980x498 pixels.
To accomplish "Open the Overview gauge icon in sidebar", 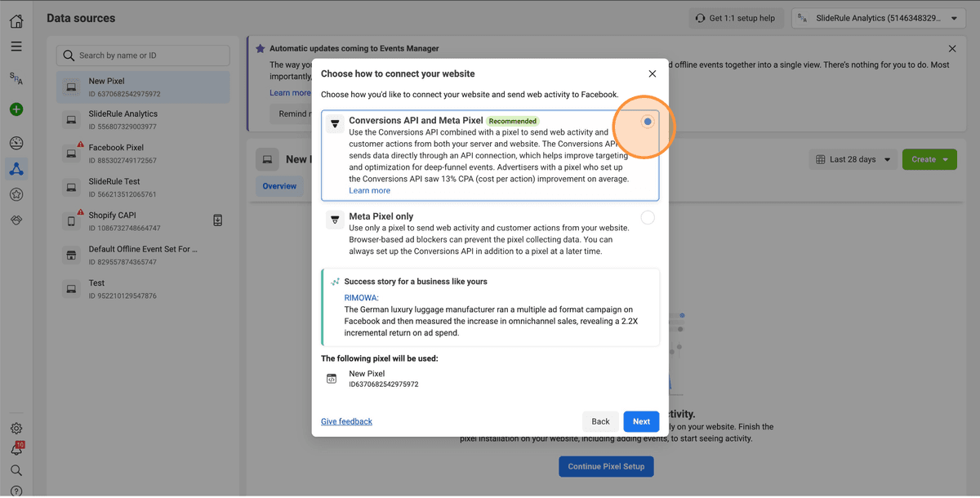I will 16,144.
